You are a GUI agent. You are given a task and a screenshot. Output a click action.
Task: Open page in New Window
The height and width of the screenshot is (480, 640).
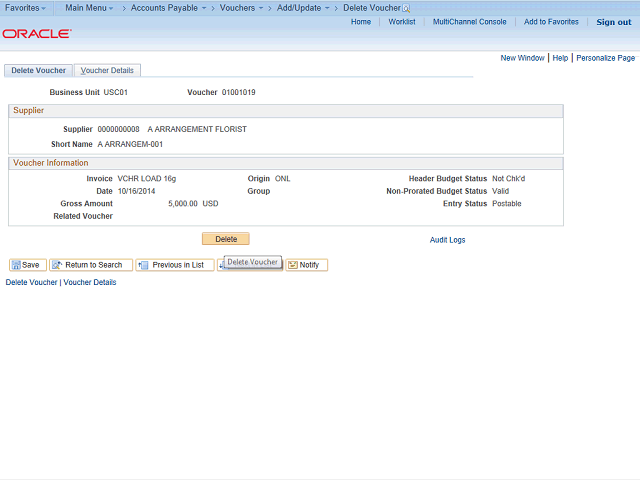point(522,58)
